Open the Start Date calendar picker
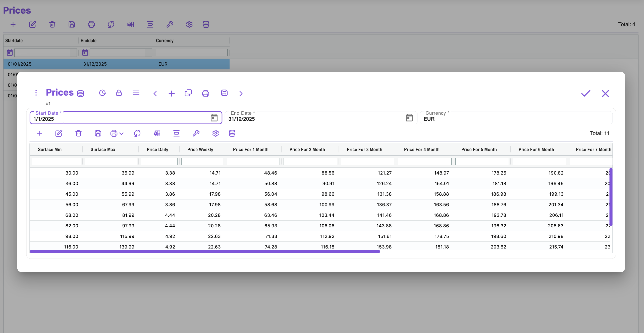644x333 pixels. [214, 118]
